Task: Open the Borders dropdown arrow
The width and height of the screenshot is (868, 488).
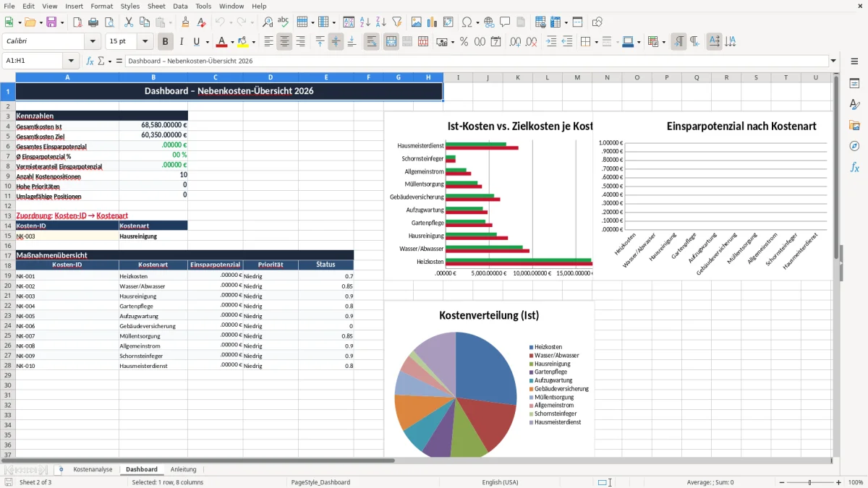Action: coord(595,42)
